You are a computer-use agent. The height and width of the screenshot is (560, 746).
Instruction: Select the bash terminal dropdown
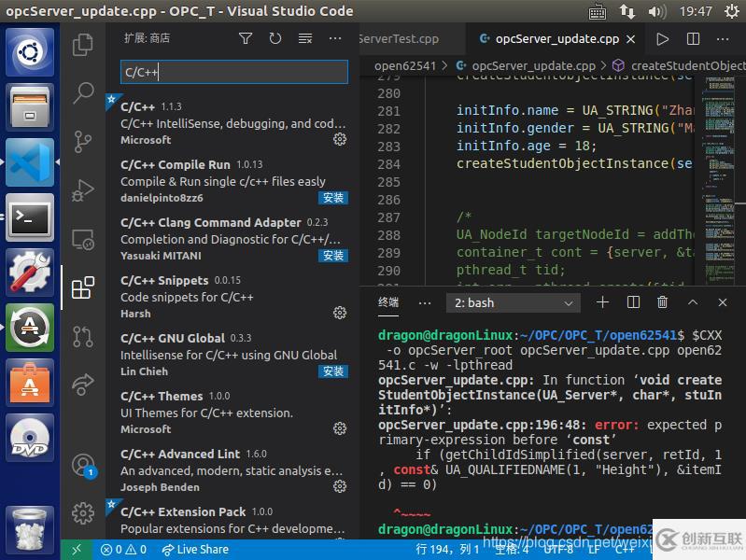click(x=514, y=303)
